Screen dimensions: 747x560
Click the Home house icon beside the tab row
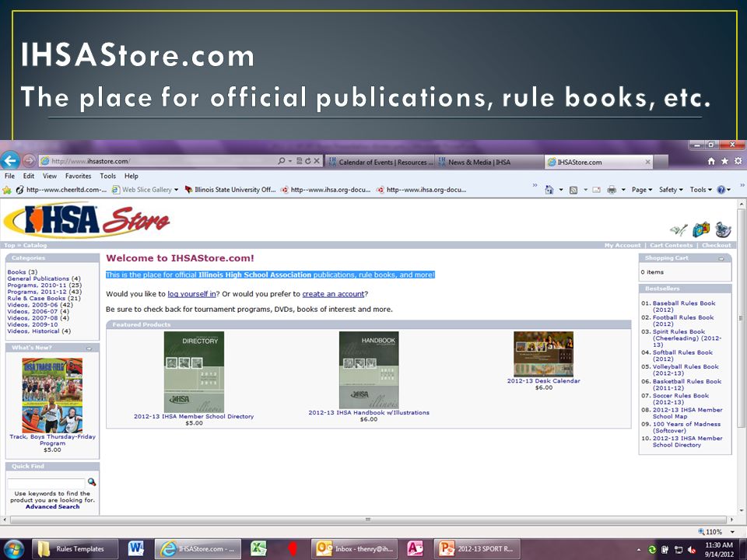(x=711, y=162)
